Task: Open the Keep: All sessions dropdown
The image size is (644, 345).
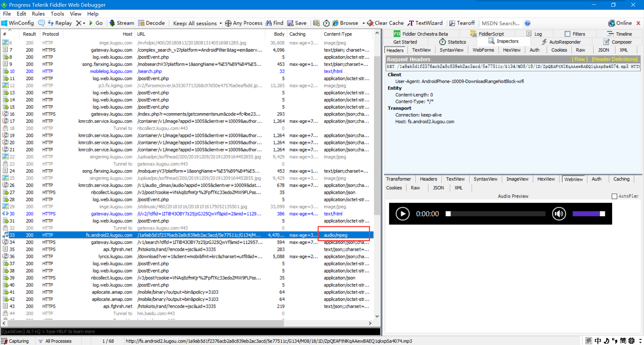Action: 197,23
